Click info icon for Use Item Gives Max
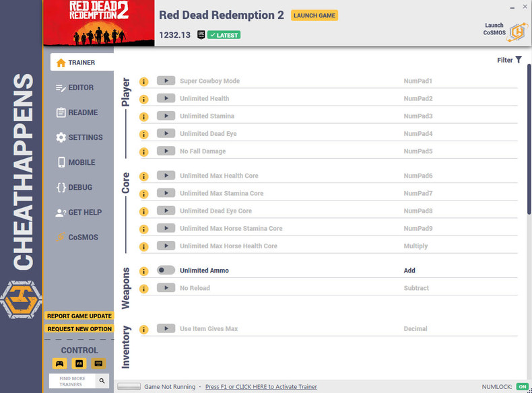The height and width of the screenshot is (393, 532). coord(144,330)
